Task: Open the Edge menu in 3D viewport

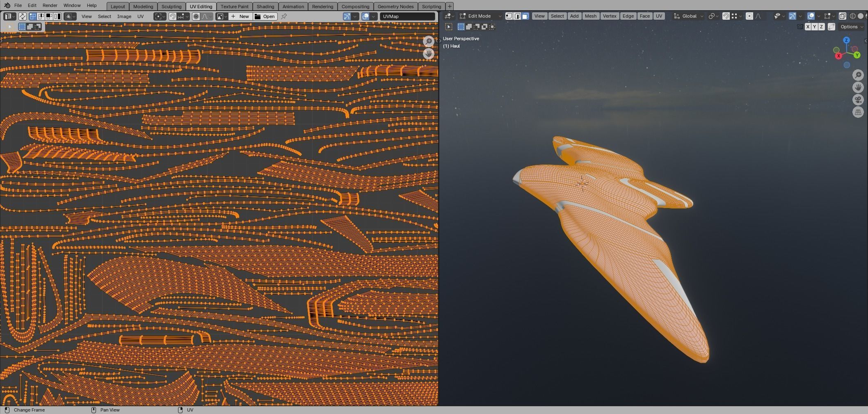Action: (628, 16)
